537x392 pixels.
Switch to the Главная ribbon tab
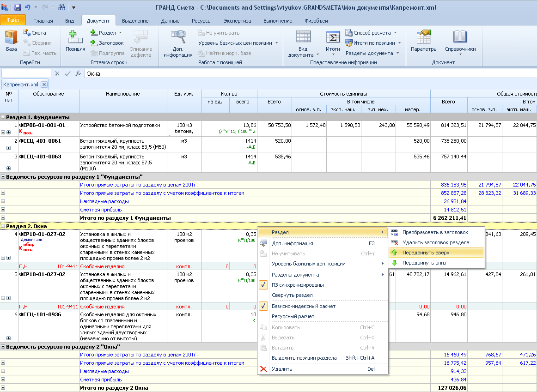(x=43, y=21)
